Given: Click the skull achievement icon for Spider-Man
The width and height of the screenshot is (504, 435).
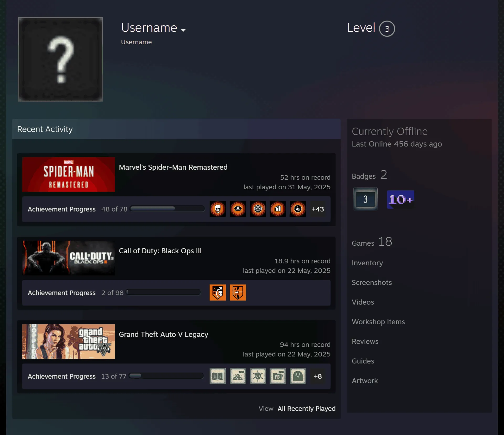Looking at the screenshot, I should [218, 209].
